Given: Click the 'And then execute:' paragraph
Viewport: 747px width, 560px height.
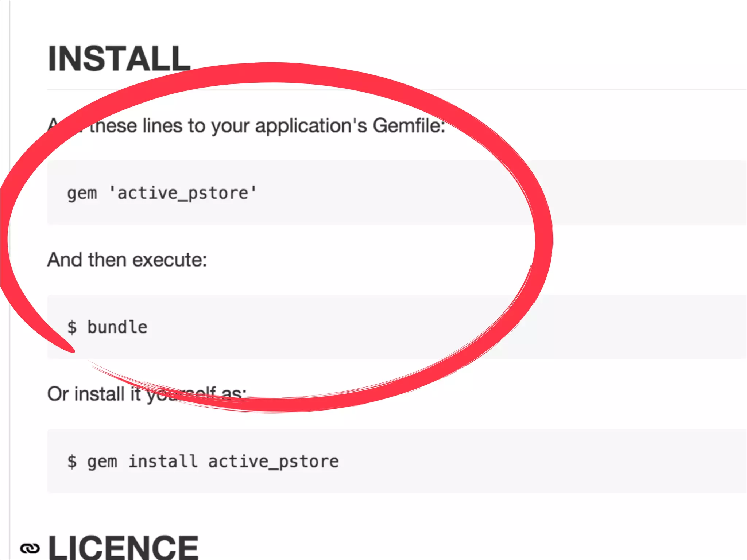Looking at the screenshot, I should [127, 260].
